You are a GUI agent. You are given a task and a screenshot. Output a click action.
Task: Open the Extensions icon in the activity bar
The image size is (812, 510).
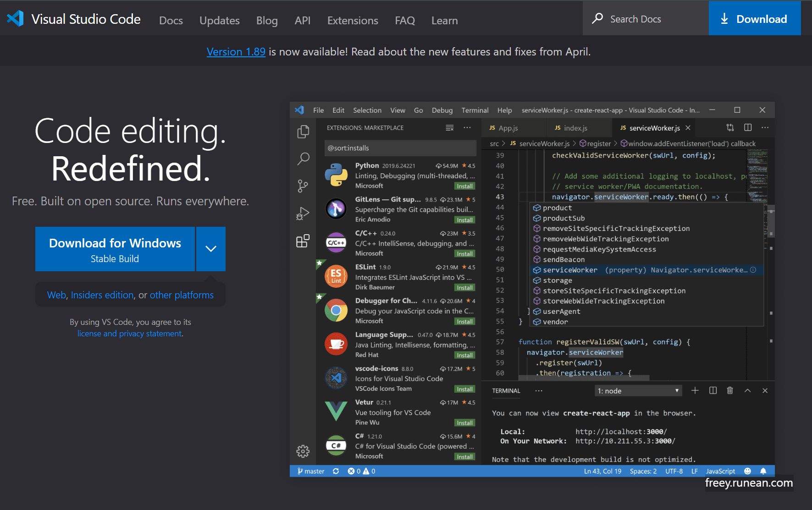coord(303,241)
